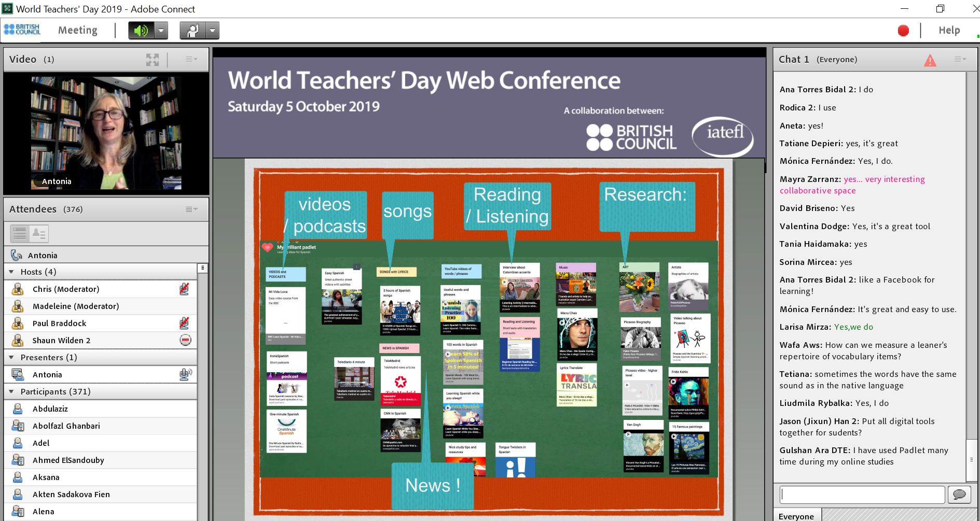Open the speaker options dropdown arrow
This screenshot has height=521, width=980.
pyautogui.click(x=161, y=31)
